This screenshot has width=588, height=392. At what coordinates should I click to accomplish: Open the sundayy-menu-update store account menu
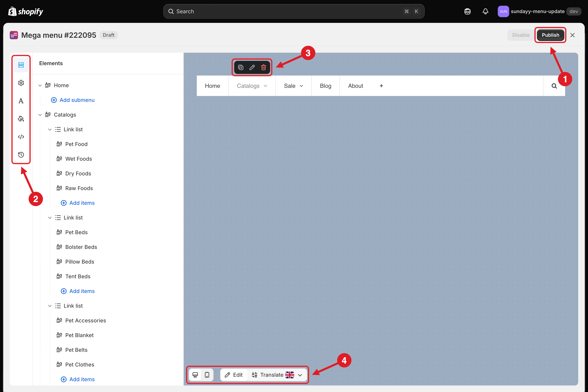[539, 11]
